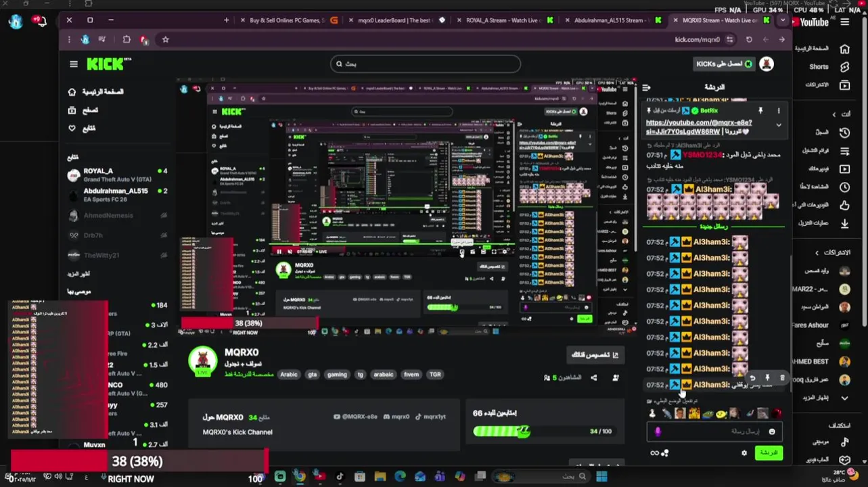Image resolution: width=868 pixels, height=487 pixels.
Task: Click the purple icon inside the chat input
Action: click(x=658, y=432)
